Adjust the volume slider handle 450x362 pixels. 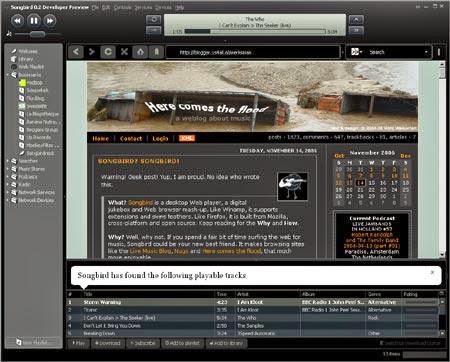37,34
